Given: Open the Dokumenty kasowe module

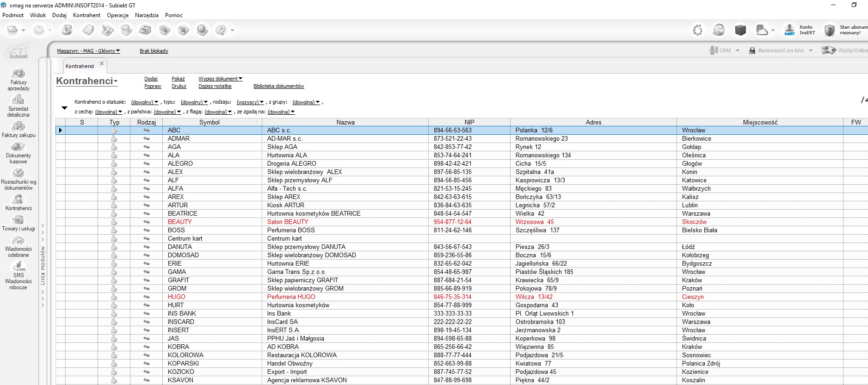Looking at the screenshot, I should tap(18, 153).
